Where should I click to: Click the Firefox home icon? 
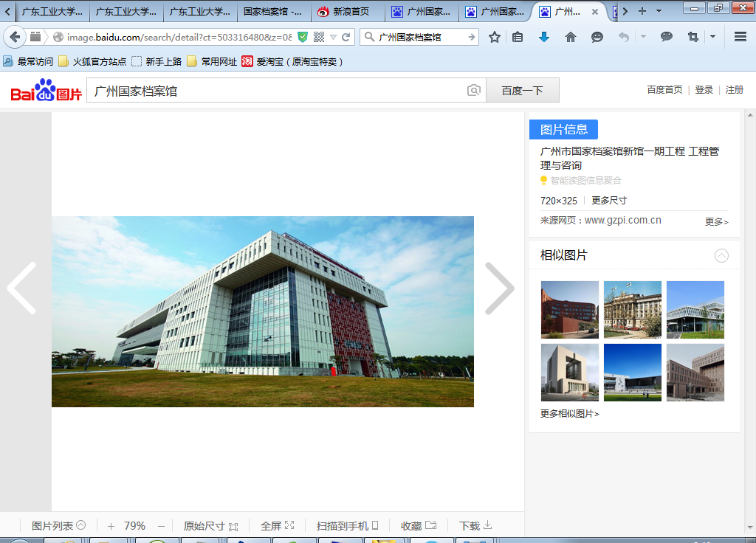coord(571,37)
